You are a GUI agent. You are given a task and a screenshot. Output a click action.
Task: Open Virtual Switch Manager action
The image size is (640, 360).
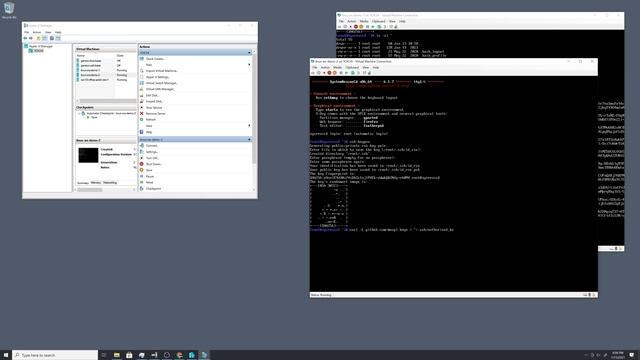tap(161, 83)
